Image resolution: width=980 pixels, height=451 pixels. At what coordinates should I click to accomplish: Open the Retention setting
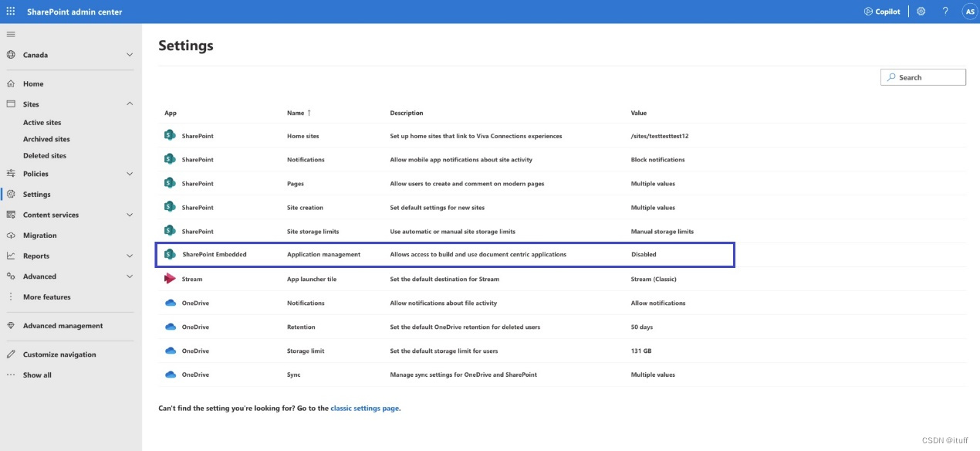click(301, 327)
